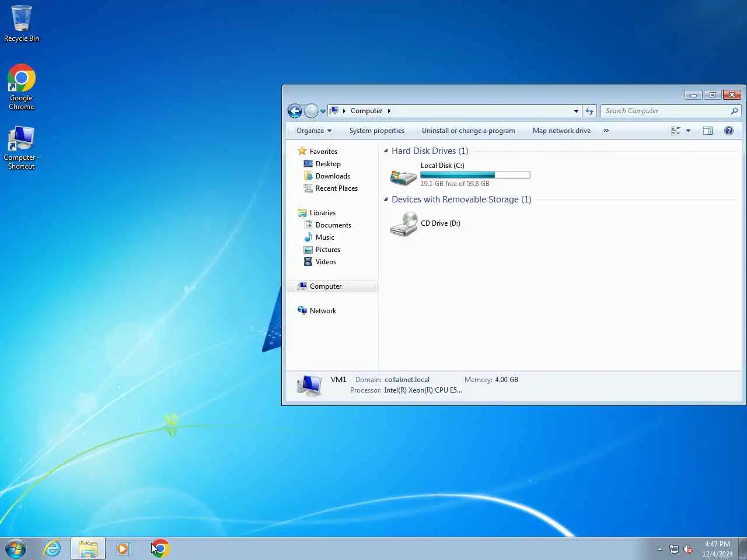
Task: Open recent pages dropdown next to Forward
Action: [x=323, y=111]
